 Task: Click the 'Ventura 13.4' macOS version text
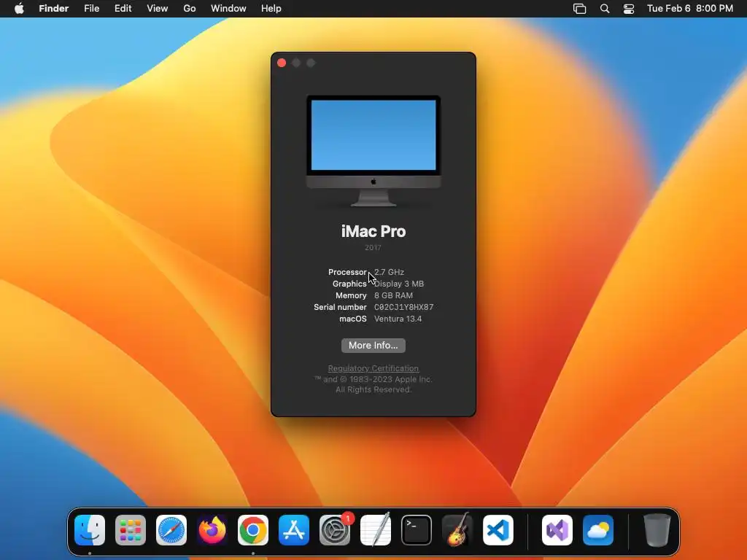(398, 319)
